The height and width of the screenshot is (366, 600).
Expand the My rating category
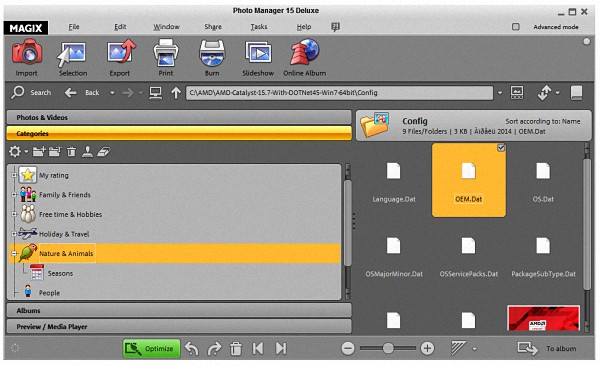click(x=14, y=175)
